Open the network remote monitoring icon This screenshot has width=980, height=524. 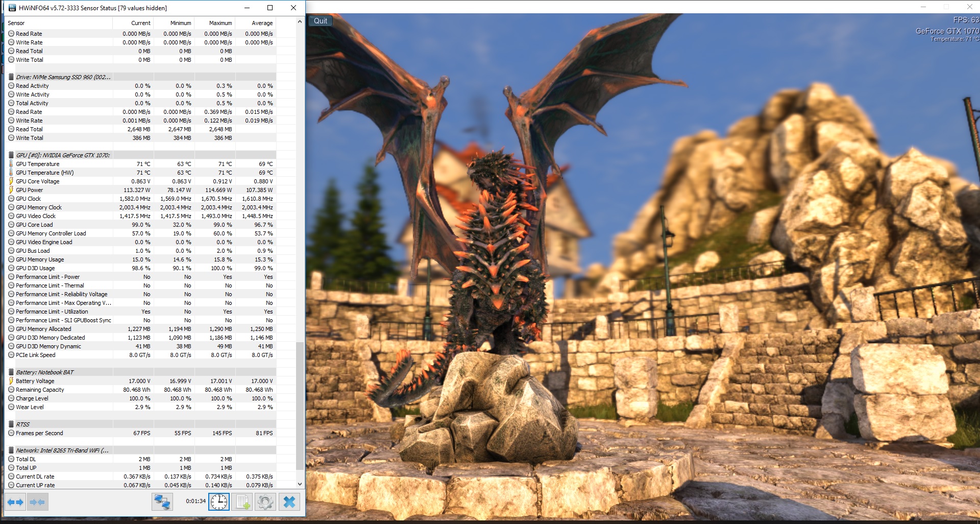click(162, 502)
